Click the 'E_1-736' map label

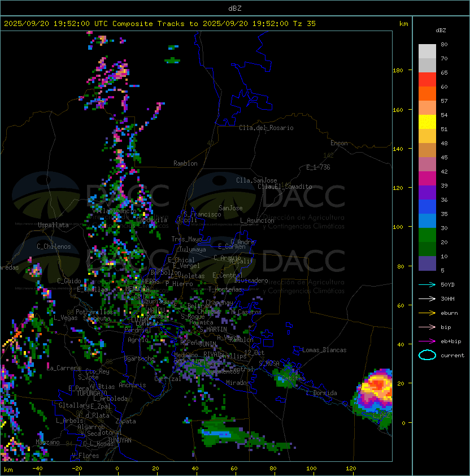coord(318,167)
